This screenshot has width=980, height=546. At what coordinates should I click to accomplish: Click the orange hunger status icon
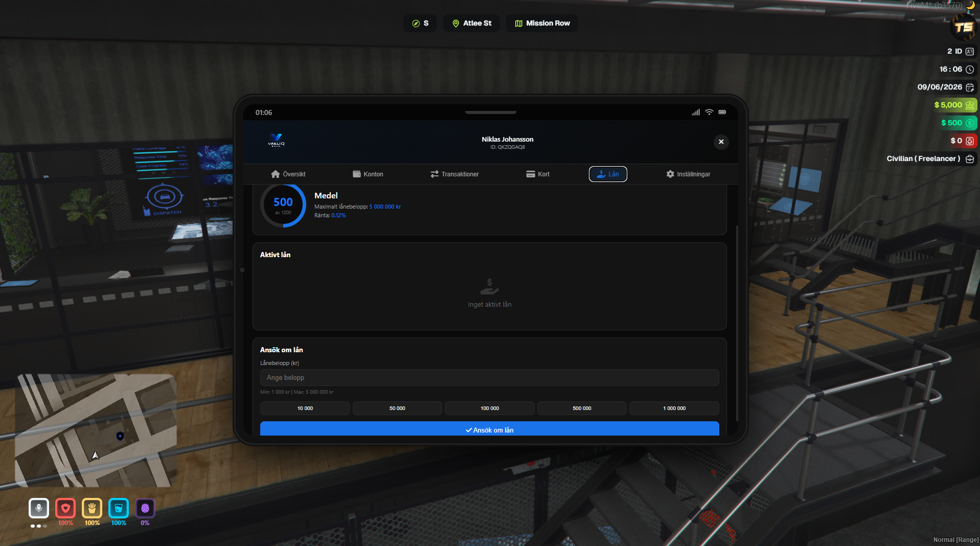coord(92,508)
